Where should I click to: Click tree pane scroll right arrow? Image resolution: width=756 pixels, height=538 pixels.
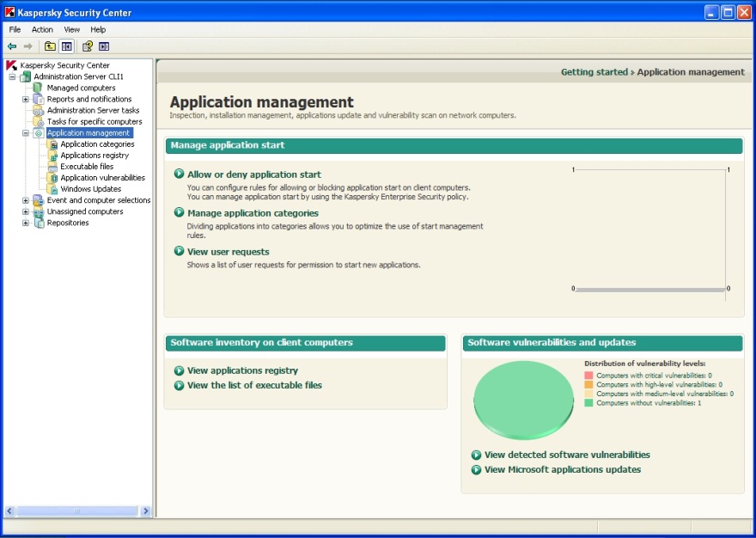point(145,510)
